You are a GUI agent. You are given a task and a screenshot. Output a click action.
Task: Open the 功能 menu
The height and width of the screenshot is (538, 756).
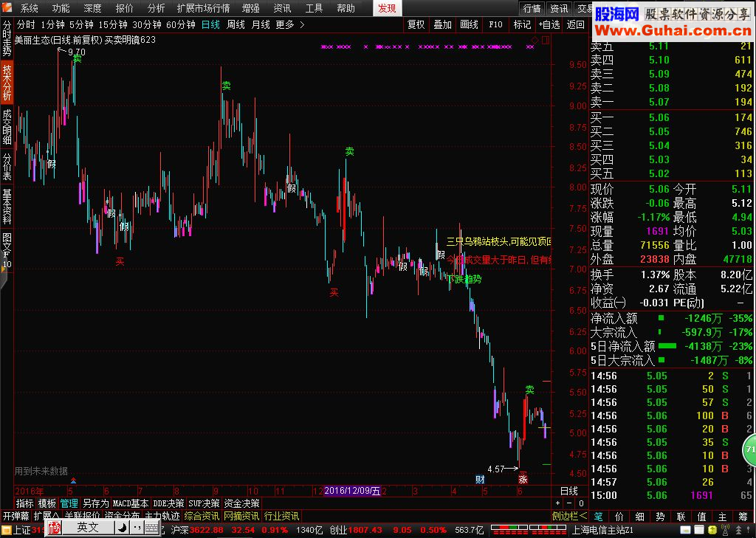(x=61, y=8)
